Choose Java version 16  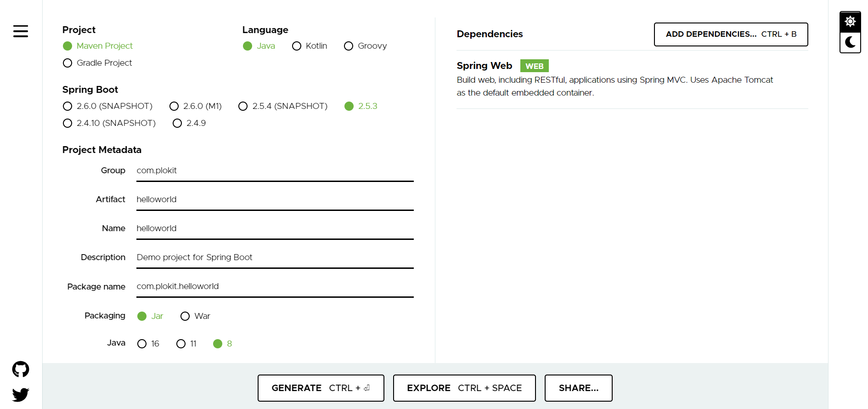[x=148, y=344]
